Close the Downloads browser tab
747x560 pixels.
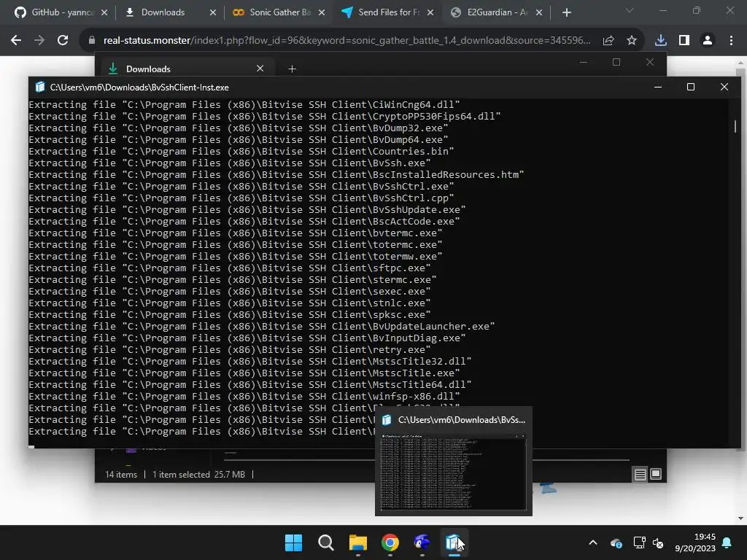[213, 13]
